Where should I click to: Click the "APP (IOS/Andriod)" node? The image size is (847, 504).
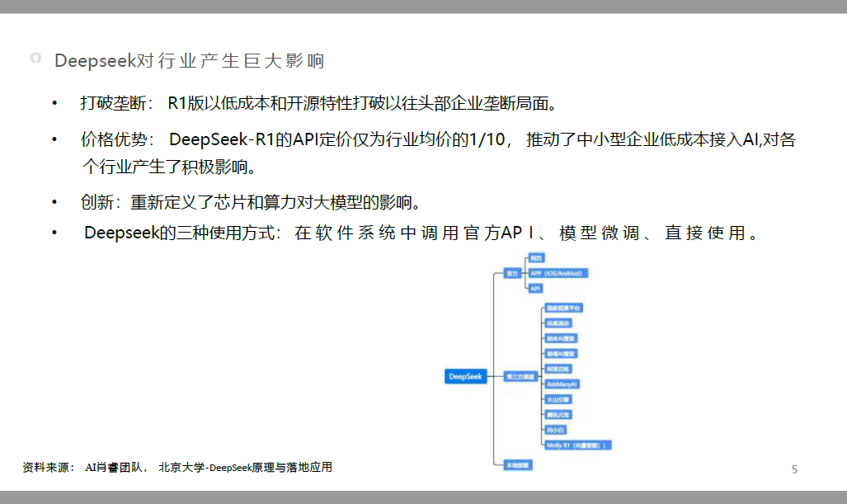[x=558, y=273]
